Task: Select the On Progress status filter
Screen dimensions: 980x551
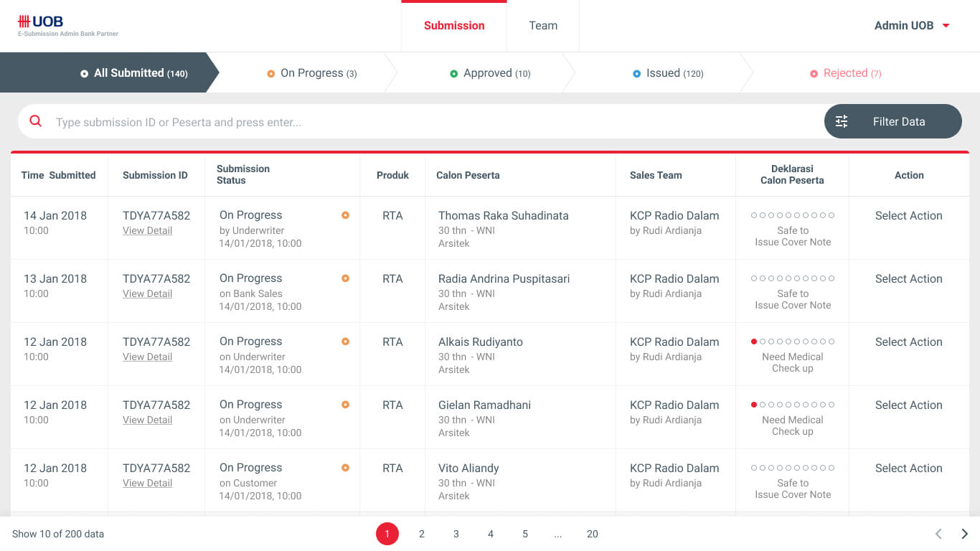Action: point(311,73)
